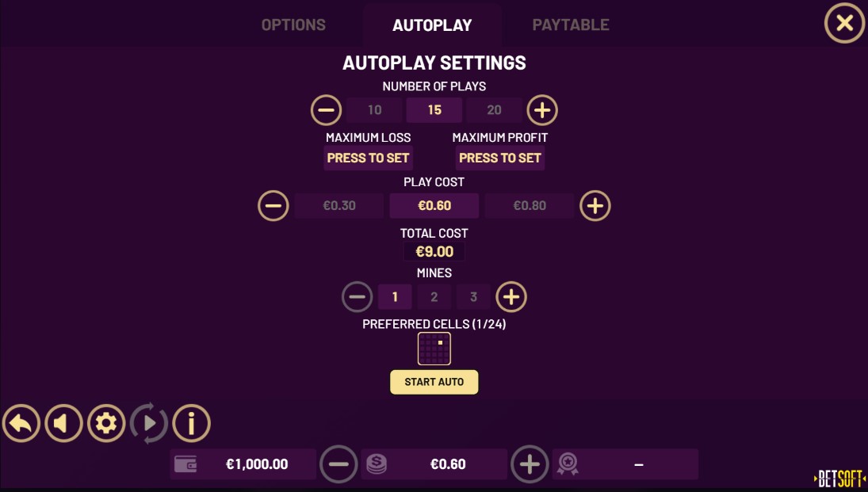The image size is (868, 492).
Task: Click the back arrow icon
Action: pyautogui.click(x=21, y=423)
